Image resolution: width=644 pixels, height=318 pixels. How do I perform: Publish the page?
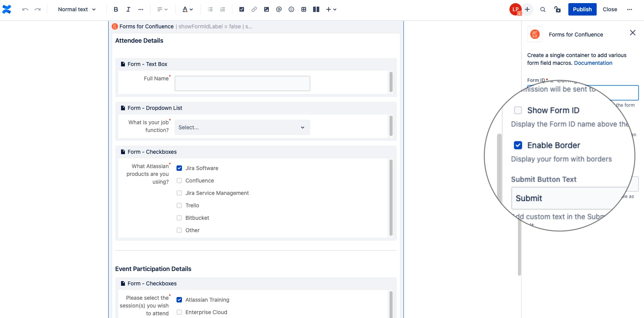click(582, 9)
